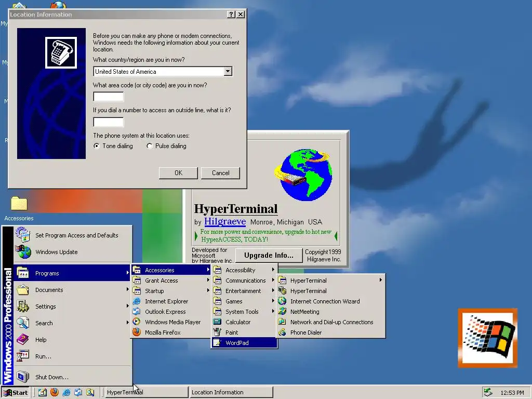
Task: Switch to the HyperTerminal taskbar button
Action: coord(146,392)
